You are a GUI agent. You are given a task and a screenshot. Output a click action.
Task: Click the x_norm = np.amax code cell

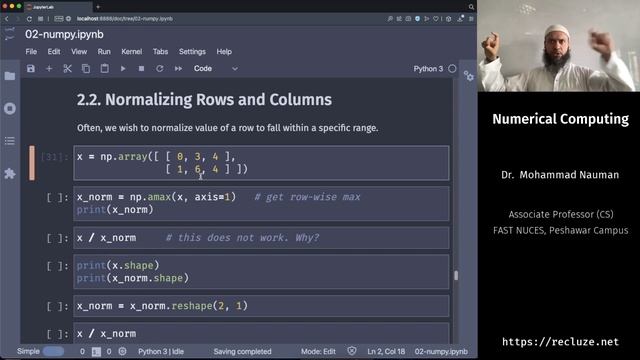(261, 203)
